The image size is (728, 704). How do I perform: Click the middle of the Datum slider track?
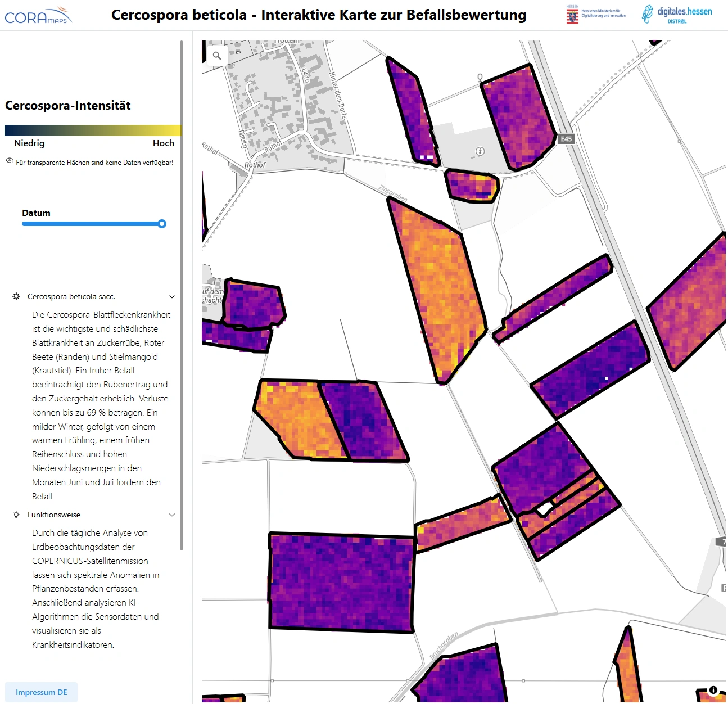93,224
